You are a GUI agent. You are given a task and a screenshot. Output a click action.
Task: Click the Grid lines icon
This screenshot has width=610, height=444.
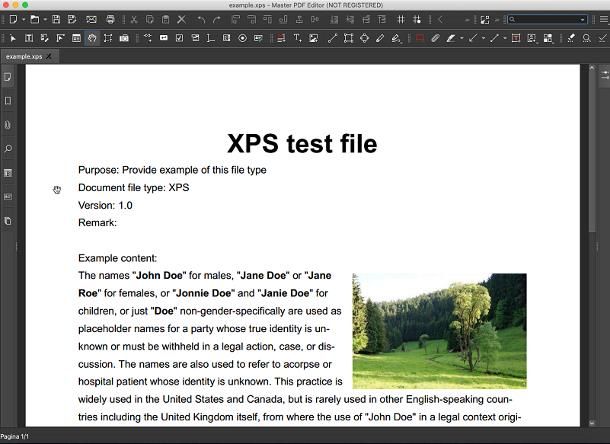[401, 19]
